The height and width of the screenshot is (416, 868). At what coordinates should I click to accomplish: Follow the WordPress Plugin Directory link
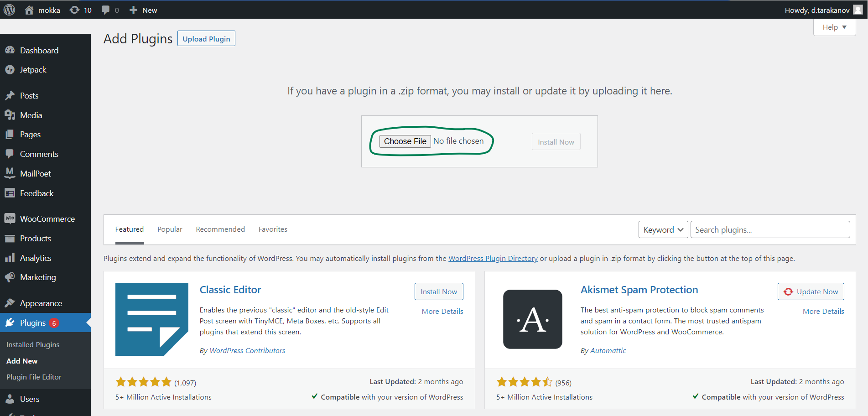point(493,259)
